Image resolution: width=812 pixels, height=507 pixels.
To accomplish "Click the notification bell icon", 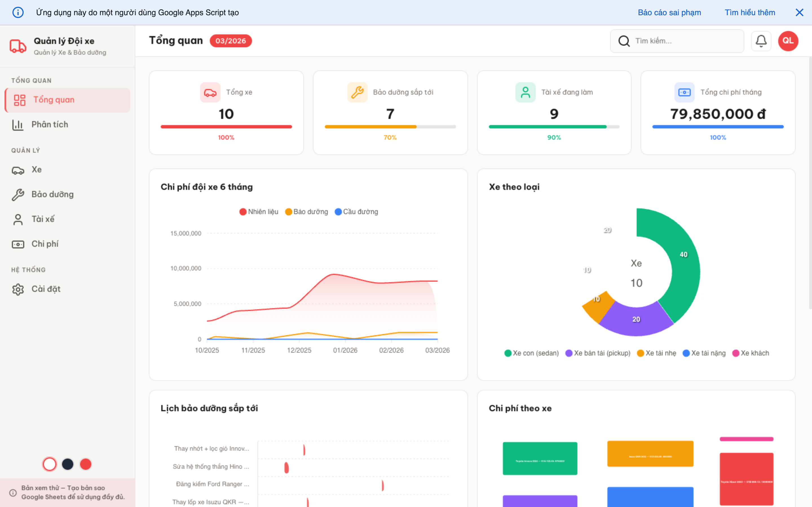I will coord(761,41).
